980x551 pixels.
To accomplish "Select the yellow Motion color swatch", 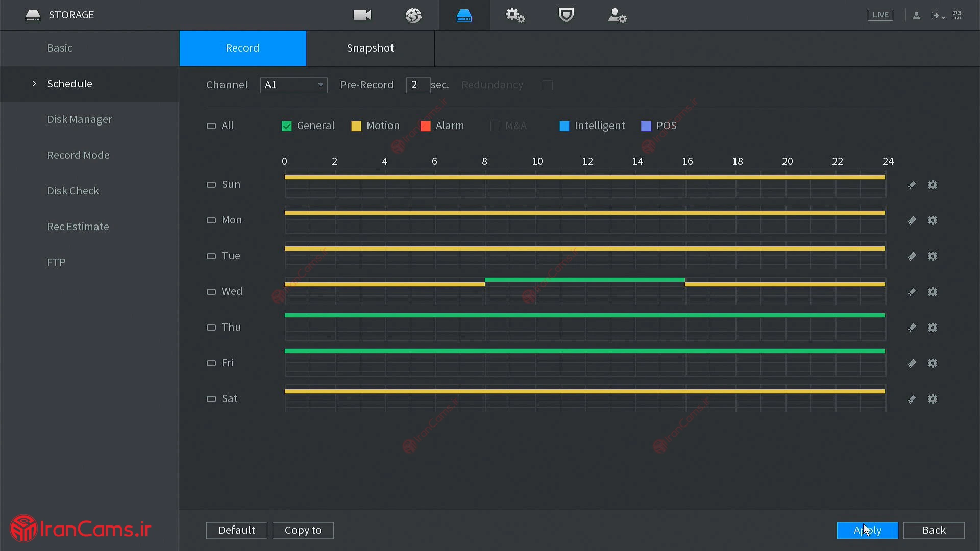I will pos(356,126).
